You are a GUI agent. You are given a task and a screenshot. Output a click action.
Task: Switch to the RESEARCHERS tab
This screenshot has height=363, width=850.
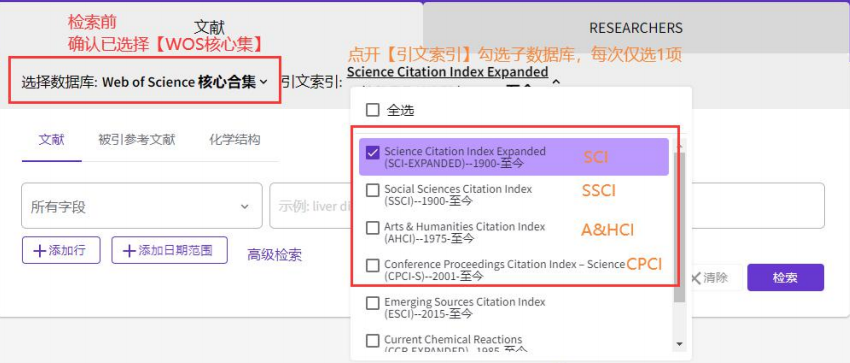636,28
